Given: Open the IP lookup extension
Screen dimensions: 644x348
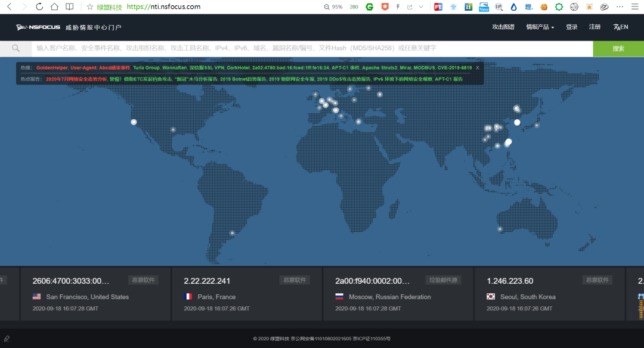Looking at the screenshot, I should click(499, 7).
